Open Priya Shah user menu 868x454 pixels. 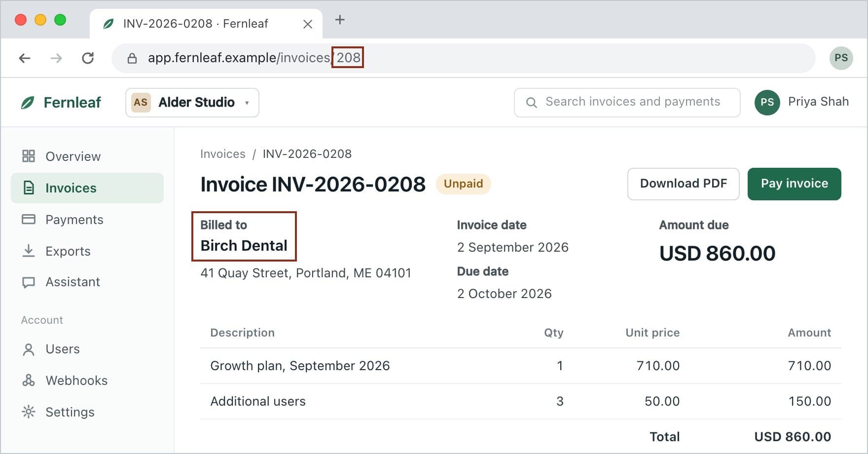point(801,102)
